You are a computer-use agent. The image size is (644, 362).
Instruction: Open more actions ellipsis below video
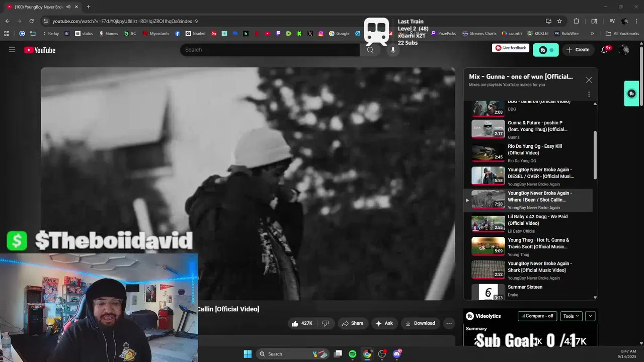point(449,323)
